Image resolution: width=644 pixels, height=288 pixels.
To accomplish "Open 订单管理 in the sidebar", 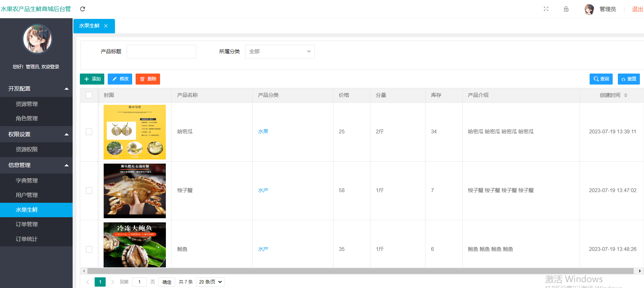I will pyautogui.click(x=27, y=224).
